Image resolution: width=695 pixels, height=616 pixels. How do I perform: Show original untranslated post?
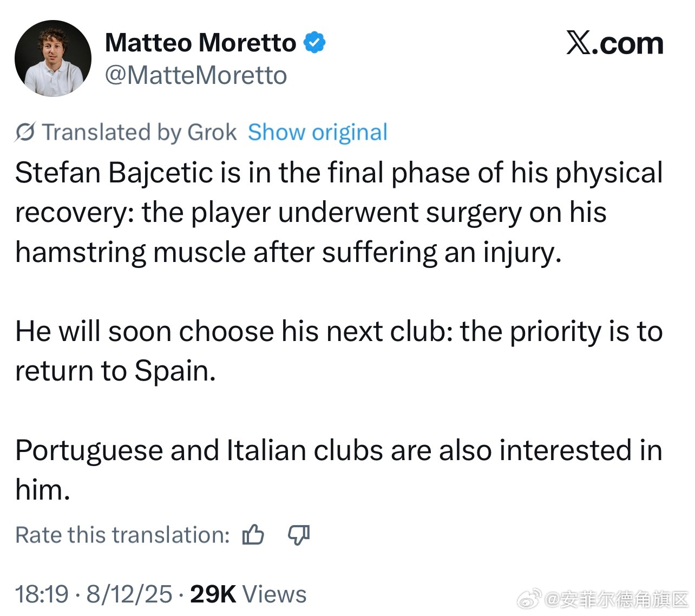[318, 132]
